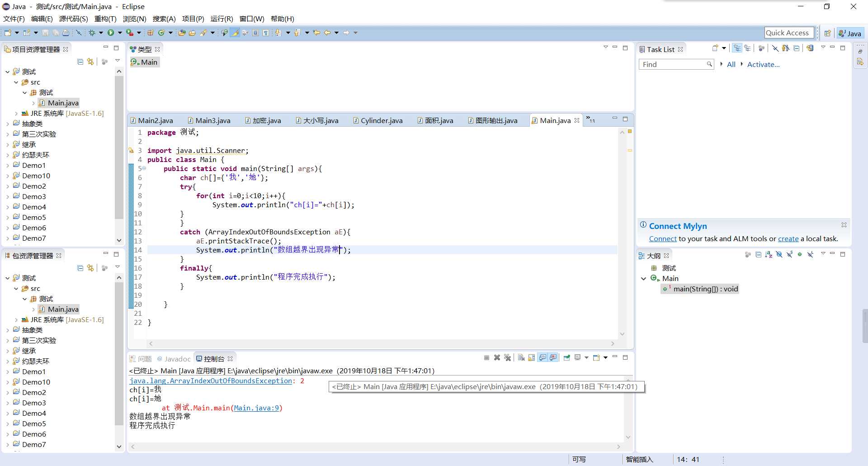The height and width of the screenshot is (466, 868).
Task: Select main(String[]) : void in outline
Action: [700, 289]
